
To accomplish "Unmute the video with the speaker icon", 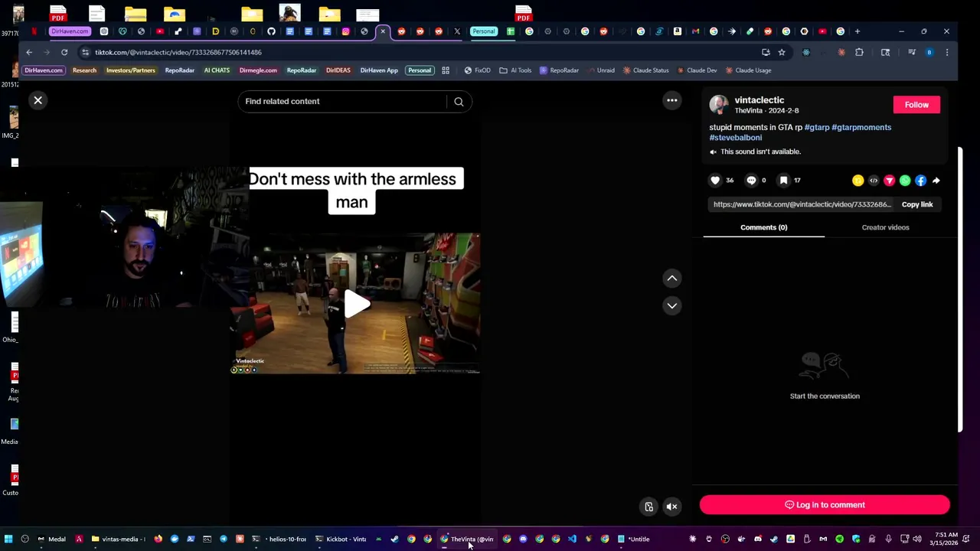I will click(671, 507).
